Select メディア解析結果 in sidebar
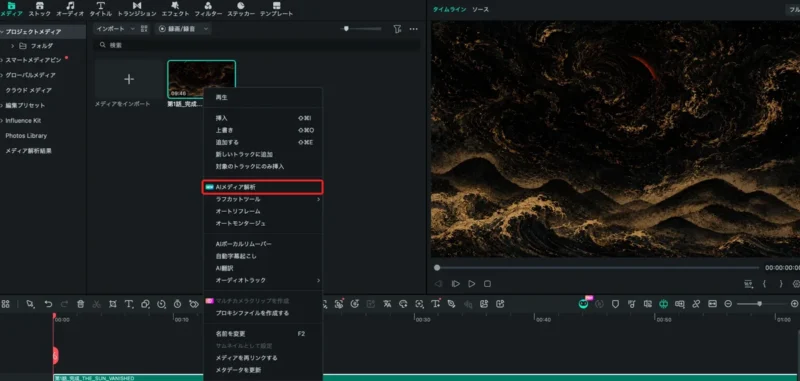The width and height of the screenshot is (800, 381). (x=29, y=151)
